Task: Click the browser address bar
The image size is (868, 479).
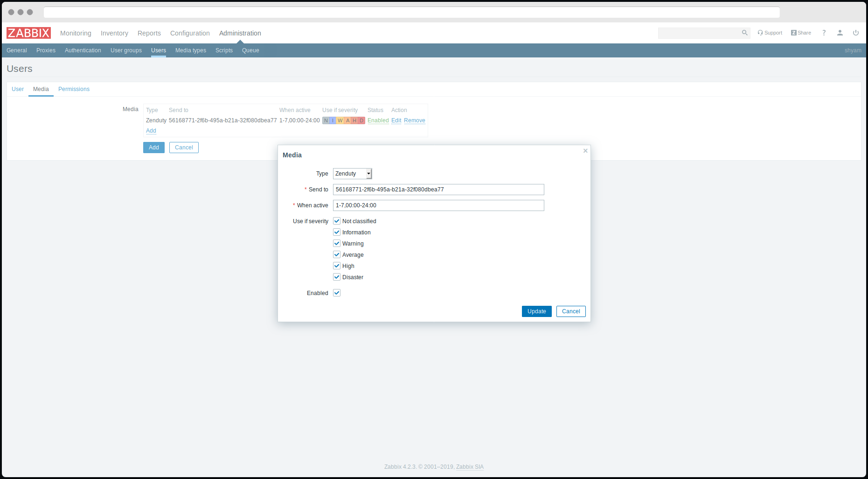Action: coord(412,12)
